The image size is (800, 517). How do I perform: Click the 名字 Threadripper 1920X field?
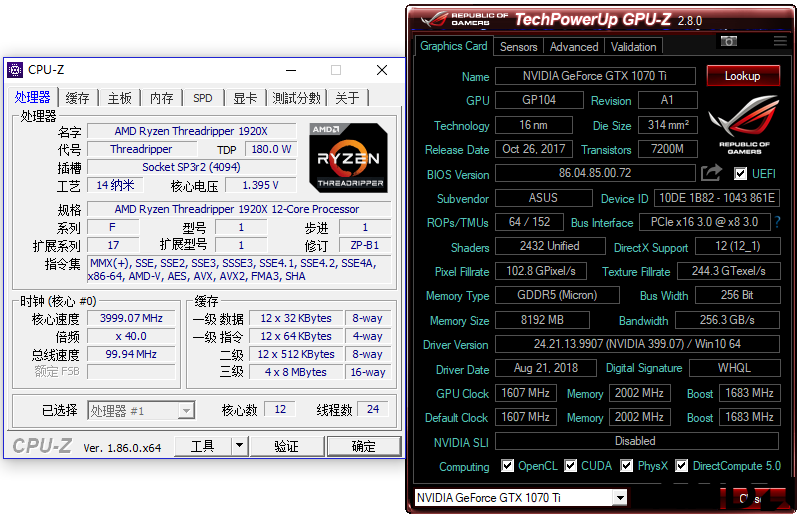(x=191, y=131)
